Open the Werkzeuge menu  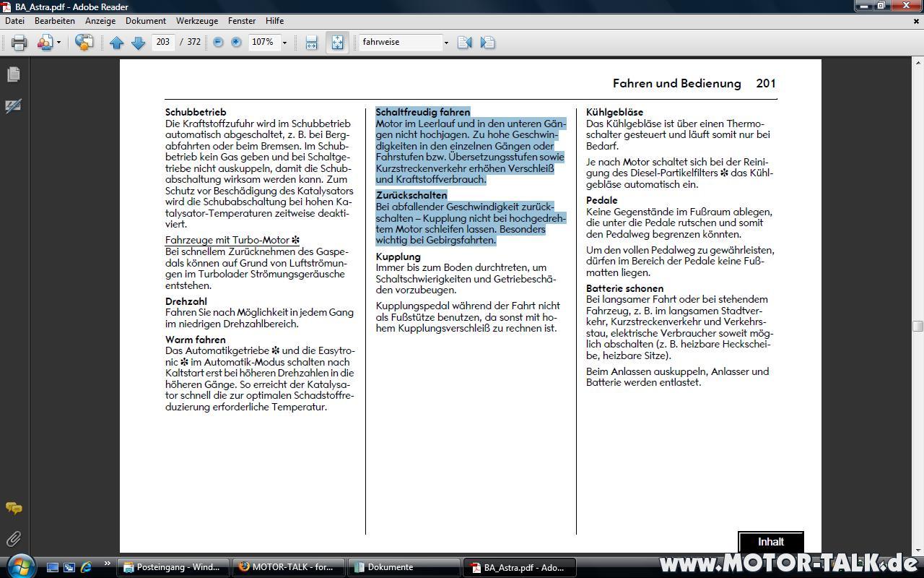(x=196, y=21)
